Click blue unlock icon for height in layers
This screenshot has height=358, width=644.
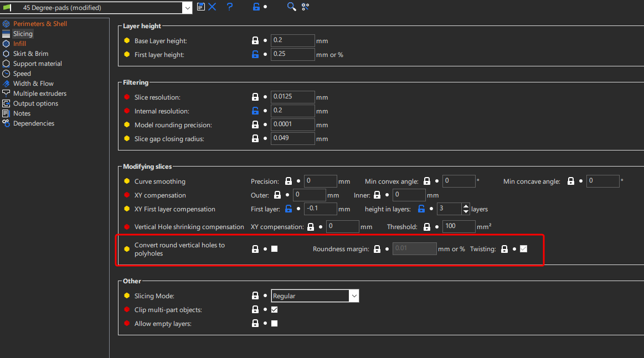coord(421,209)
